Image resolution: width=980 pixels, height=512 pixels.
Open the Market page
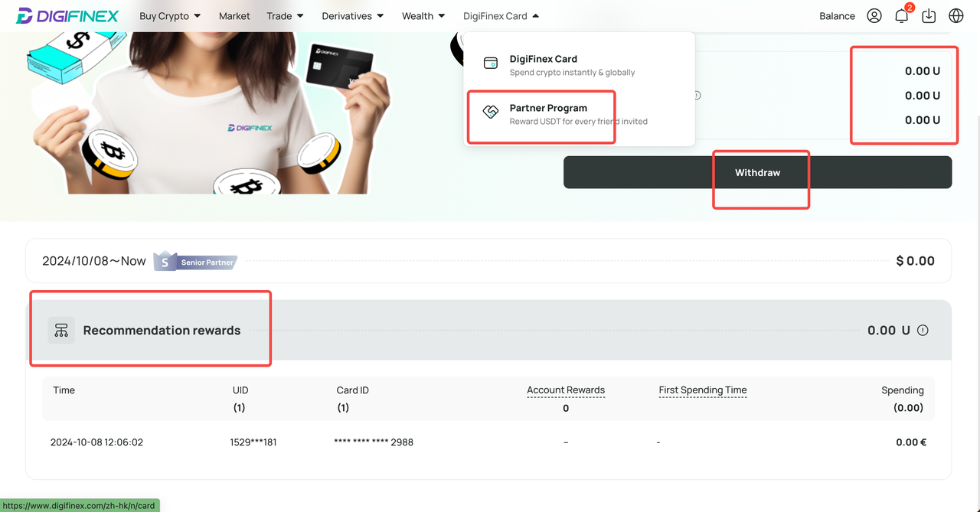(x=234, y=16)
